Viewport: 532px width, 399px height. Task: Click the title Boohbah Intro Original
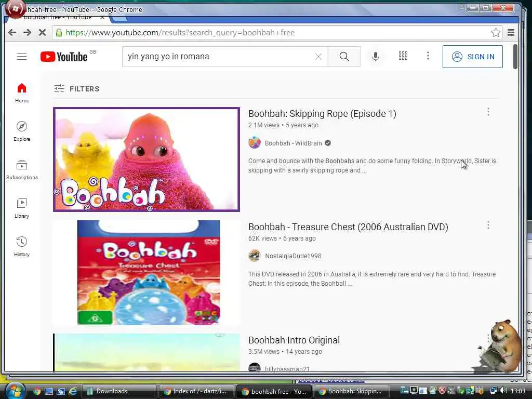point(294,340)
